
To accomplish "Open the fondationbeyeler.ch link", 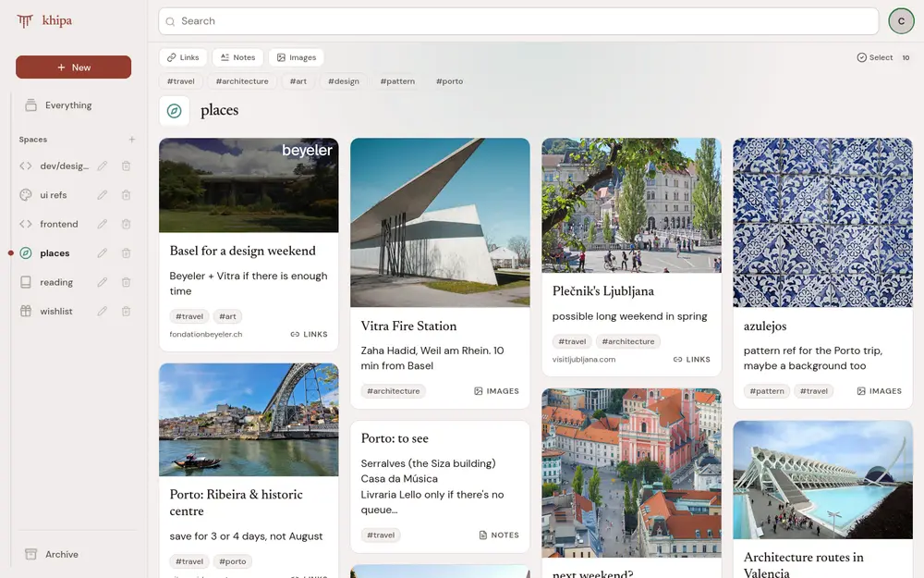I will [206, 334].
